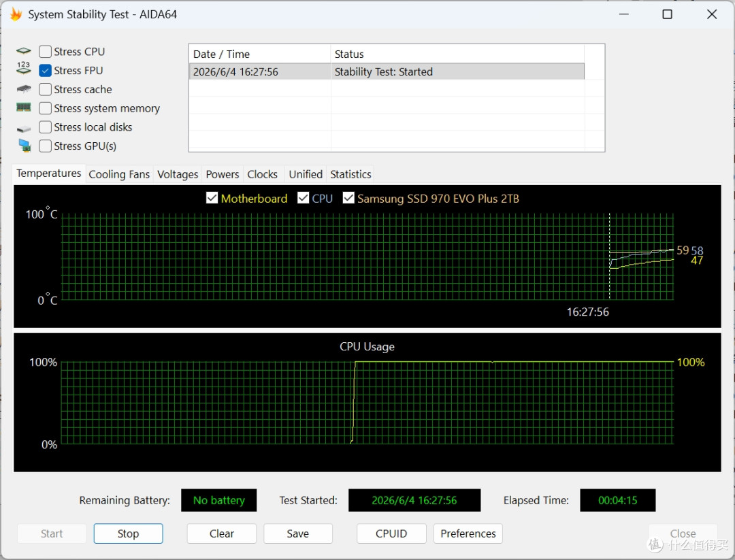Click the 16:27:56 time marker in temperature graph
This screenshot has width=735, height=560.
[x=588, y=312]
